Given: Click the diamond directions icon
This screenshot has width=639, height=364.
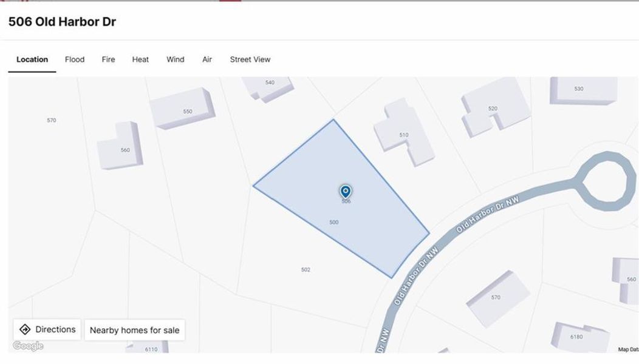Looking at the screenshot, I should click(x=24, y=329).
